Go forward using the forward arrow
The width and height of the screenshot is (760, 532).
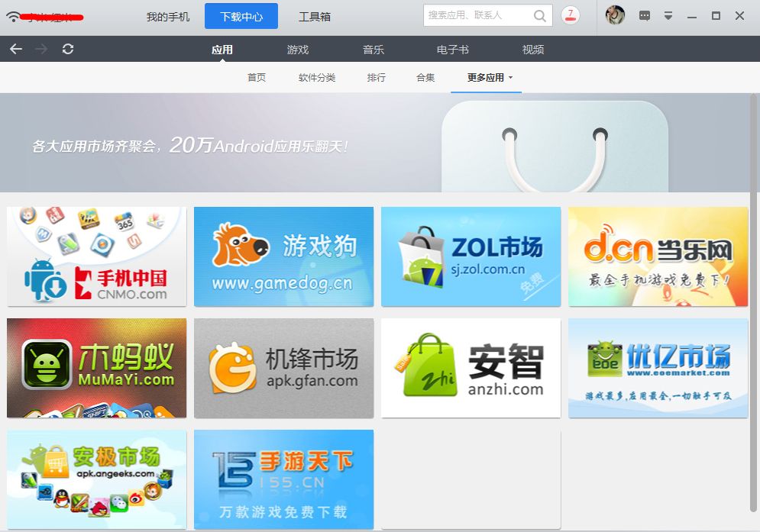point(42,49)
